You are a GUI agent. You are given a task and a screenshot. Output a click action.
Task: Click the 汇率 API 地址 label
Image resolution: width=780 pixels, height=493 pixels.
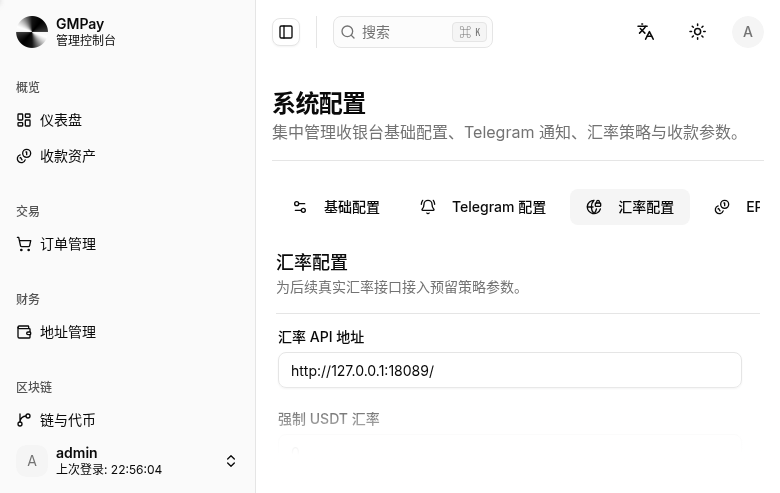(x=321, y=337)
